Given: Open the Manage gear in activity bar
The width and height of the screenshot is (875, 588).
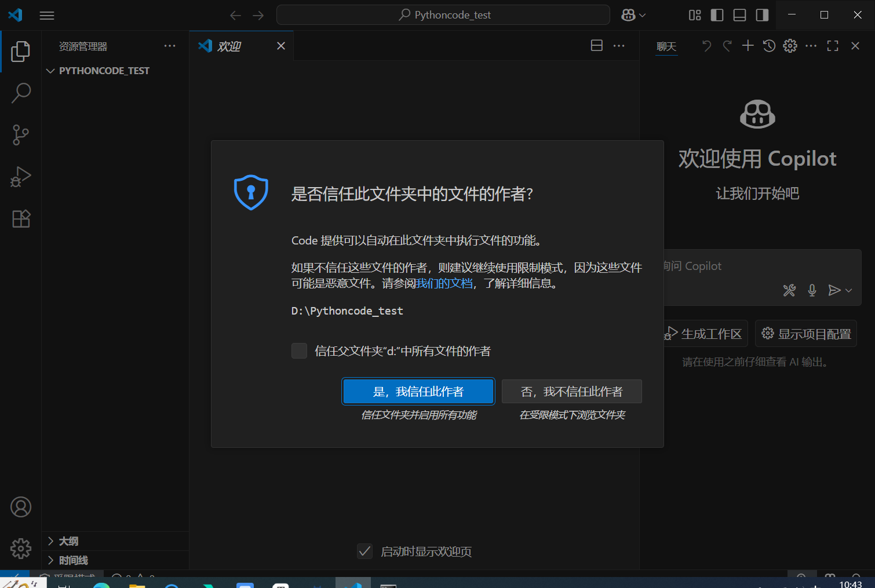Looking at the screenshot, I should click(x=21, y=548).
